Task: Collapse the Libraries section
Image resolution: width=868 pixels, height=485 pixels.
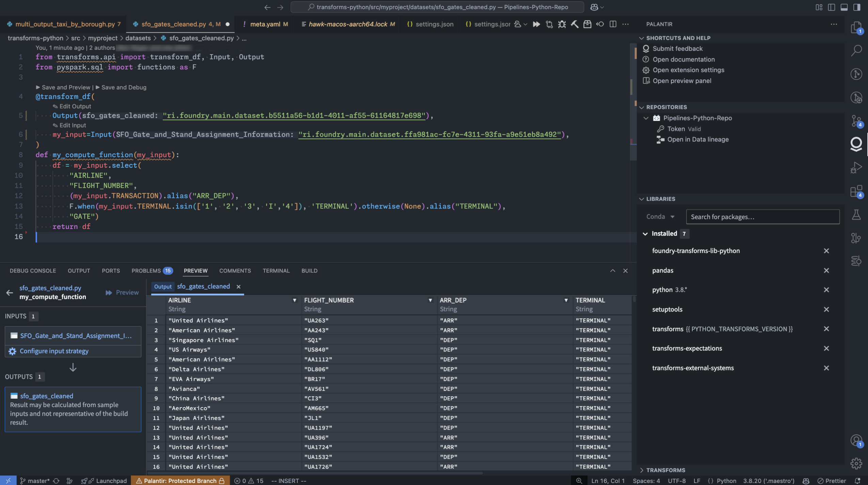Action: tap(641, 199)
